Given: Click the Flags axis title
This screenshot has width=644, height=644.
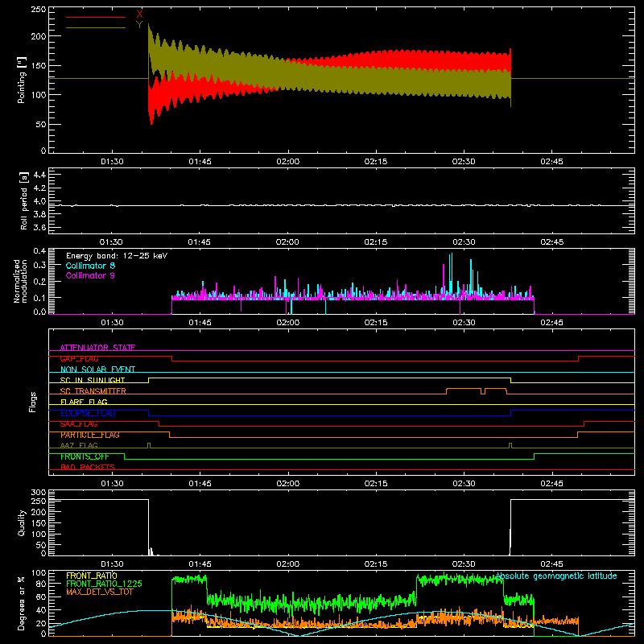Looking at the screenshot, I should [x=32, y=402].
